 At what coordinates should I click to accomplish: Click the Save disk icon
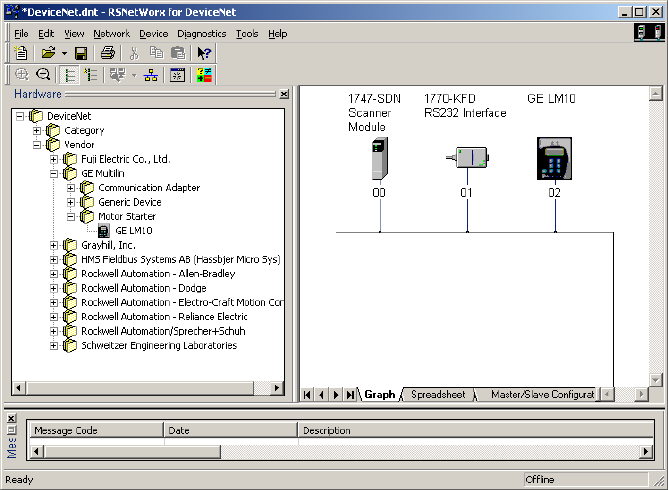tap(80, 53)
